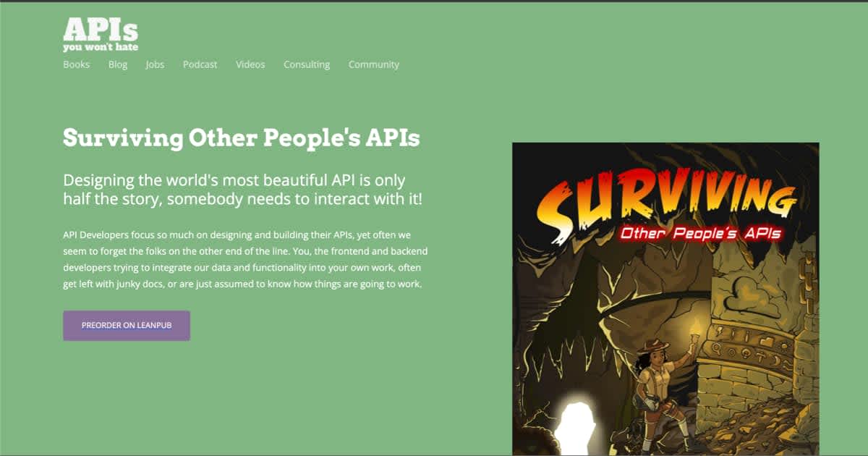Open the Jobs section
The image size is (868, 456).
(x=155, y=64)
